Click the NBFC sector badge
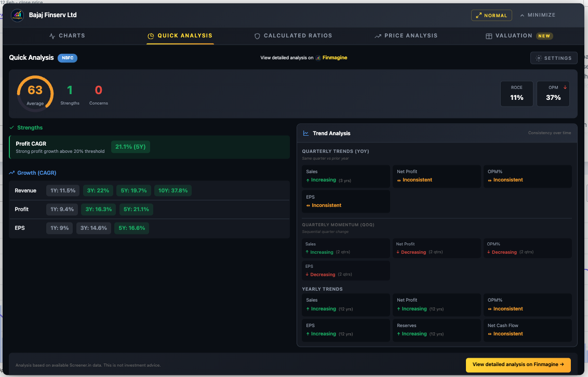The image size is (588, 377). [x=68, y=58]
